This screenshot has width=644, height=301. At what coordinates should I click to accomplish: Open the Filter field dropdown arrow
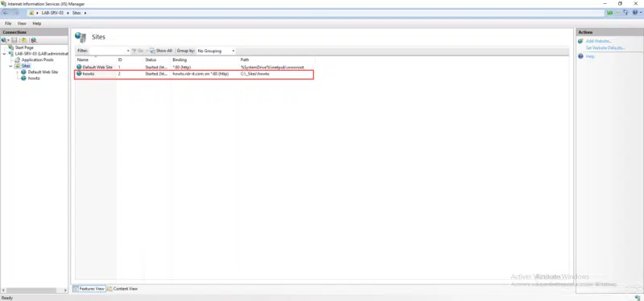(128, 51)
